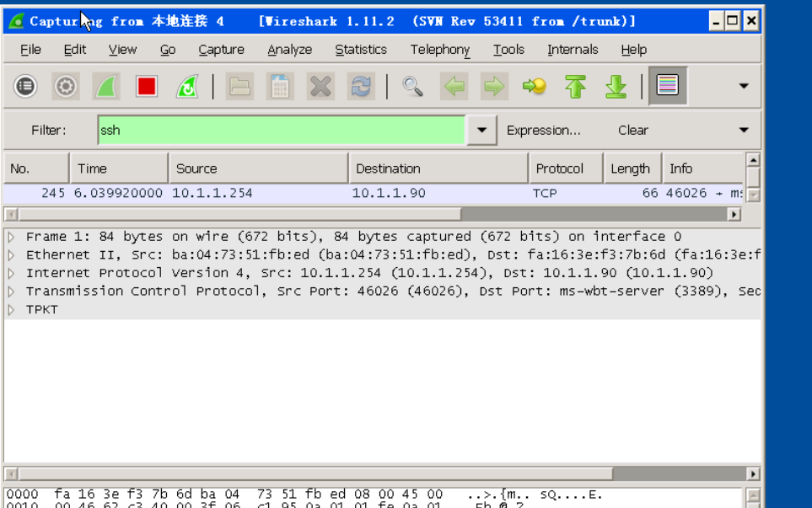Go back in packet history arrow
The image size is (812, 508).
pos(454,86)
